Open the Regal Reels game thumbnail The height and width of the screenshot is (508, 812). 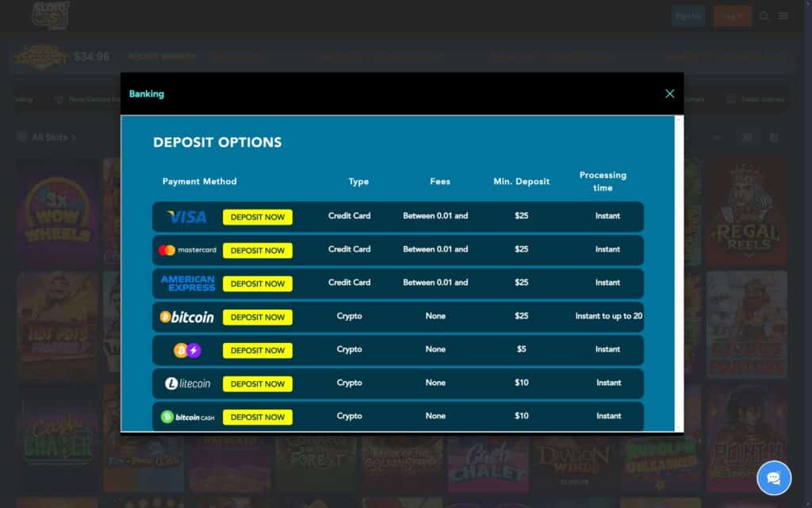pyautogui.click(x=747, y=213)
